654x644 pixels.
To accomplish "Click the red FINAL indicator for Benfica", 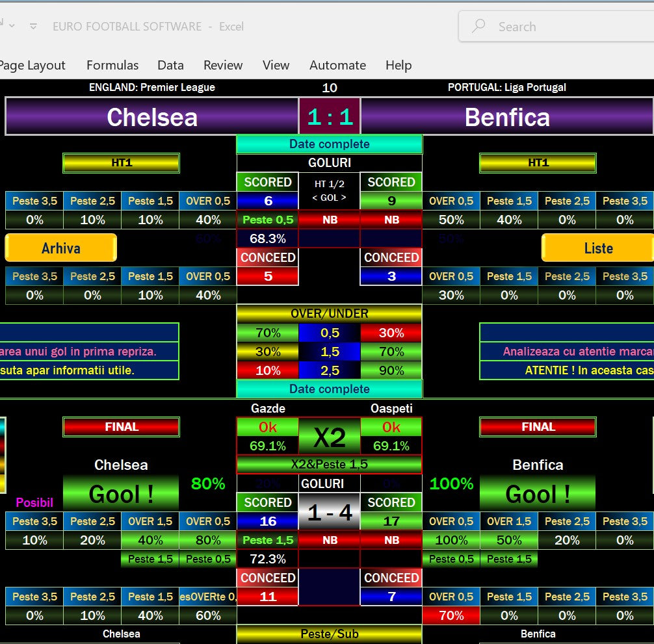I will (537, 427).
